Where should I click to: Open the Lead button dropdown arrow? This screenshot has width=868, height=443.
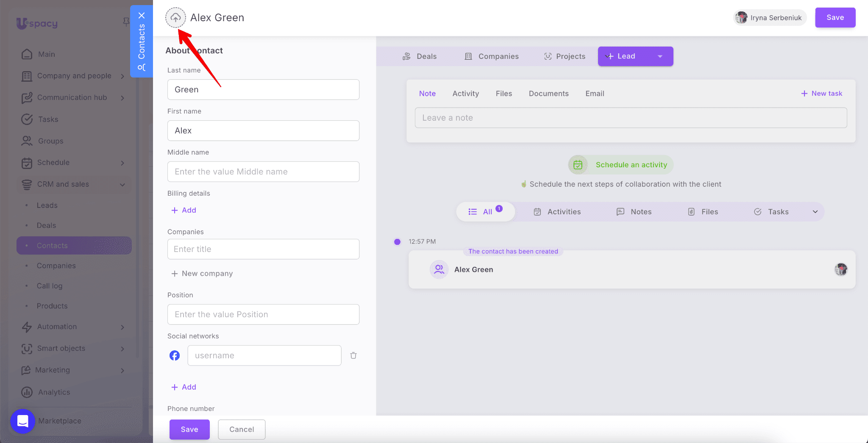[x=660, y=56]
